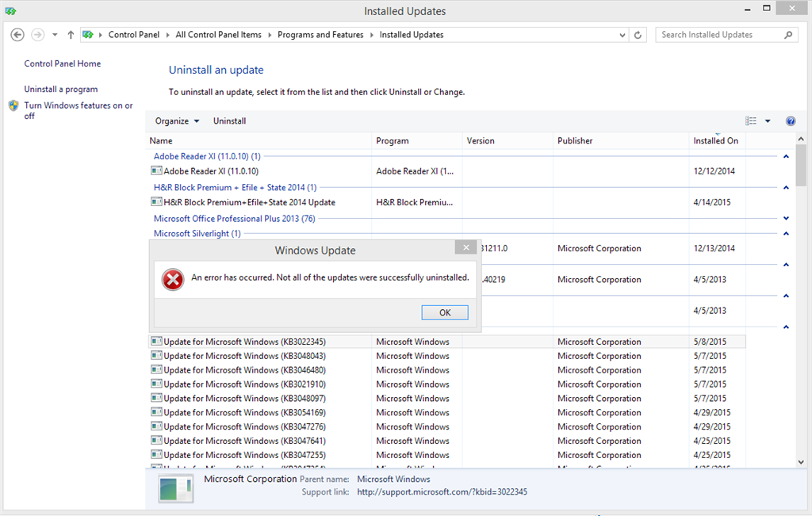The image size is (812, 516).
Task: Open the Organize dropdown menu
Action: pos(177,121)
